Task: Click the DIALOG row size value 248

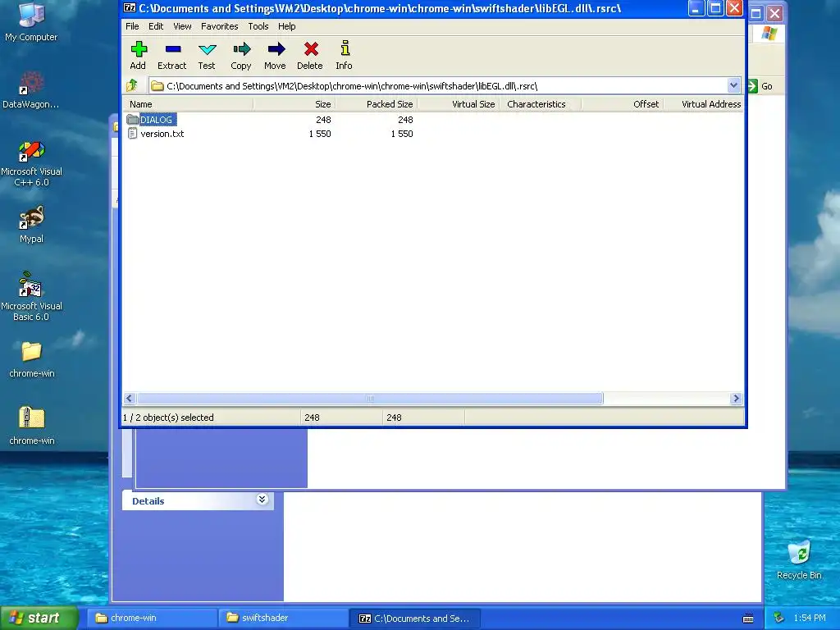Action: click(323, 120)
